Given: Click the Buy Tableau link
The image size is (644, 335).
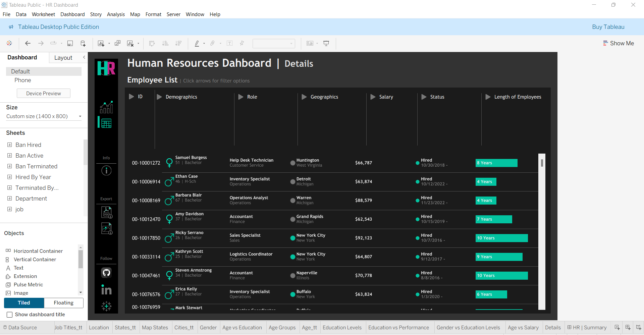Looking at the screenshot, I should coord(608,27).
